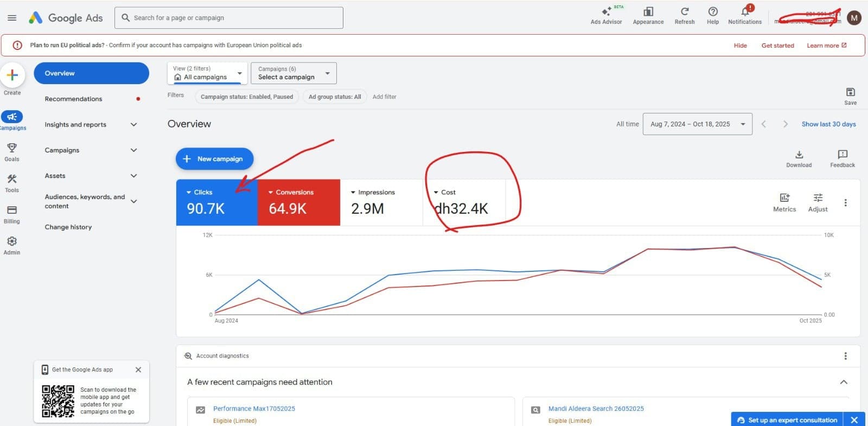The width and height of the screenshot is (868, 426).
Task: Click the Appearance icon in the top bar
Action: [x=648, y=12]
